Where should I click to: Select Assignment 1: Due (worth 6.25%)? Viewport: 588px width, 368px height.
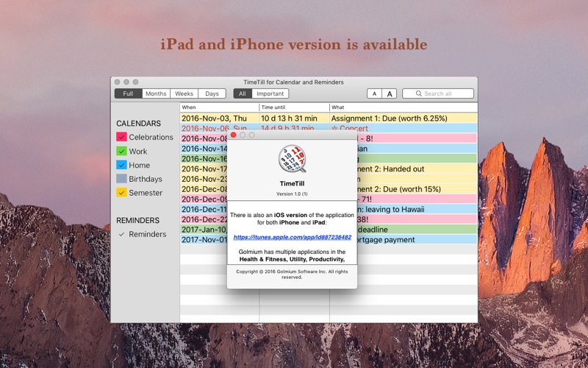390,118
